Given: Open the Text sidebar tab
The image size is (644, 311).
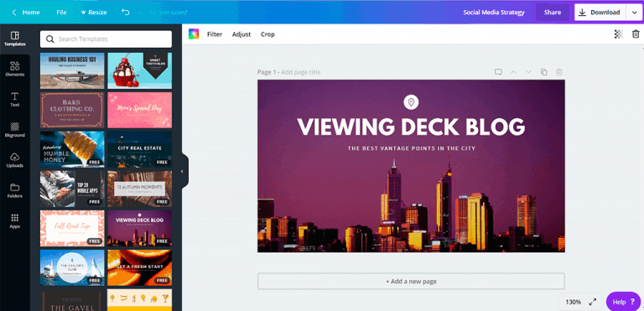Looking at the screenshot, I should click(15, 100).
